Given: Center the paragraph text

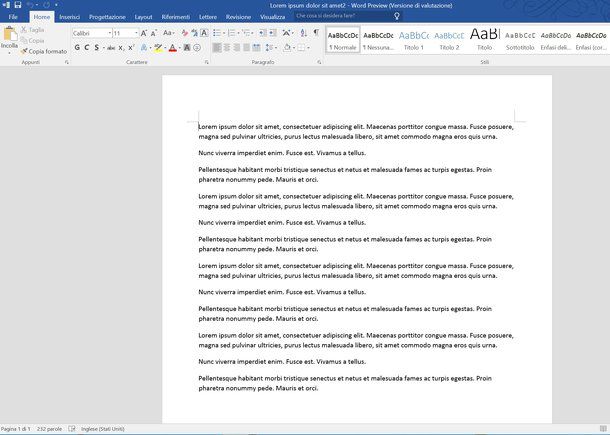Looking at the screenshot, I should (x=227, y=48).
